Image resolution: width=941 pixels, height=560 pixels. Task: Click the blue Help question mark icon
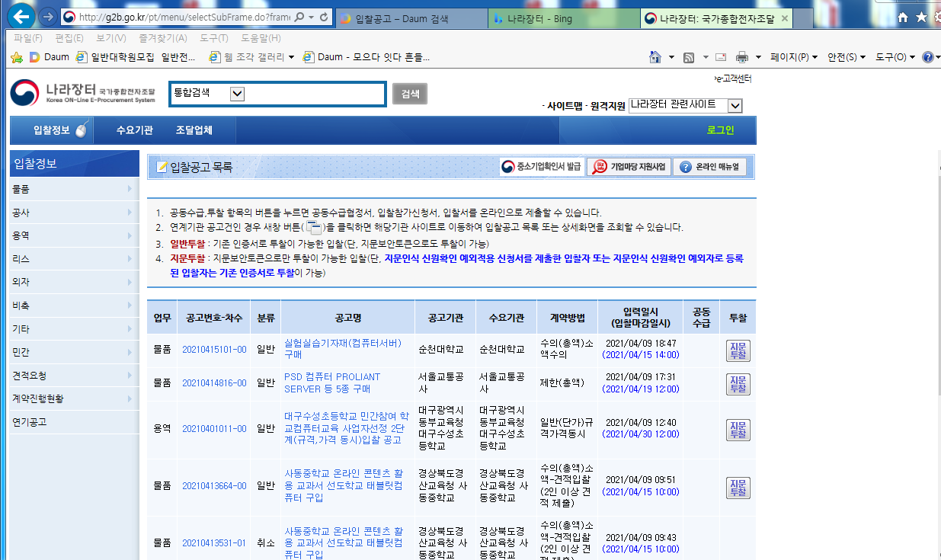click(927, 57)
